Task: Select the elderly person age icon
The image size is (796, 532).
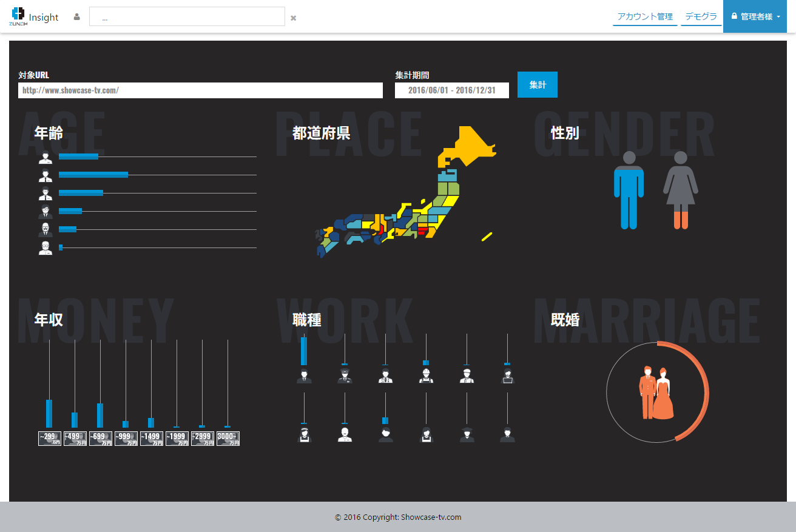Action: 46,247
